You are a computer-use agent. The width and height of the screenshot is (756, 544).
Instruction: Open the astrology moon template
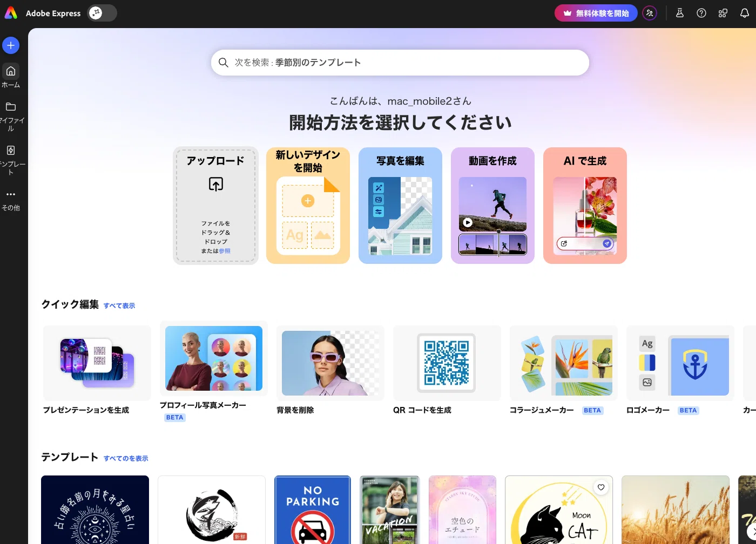(95, 509)
